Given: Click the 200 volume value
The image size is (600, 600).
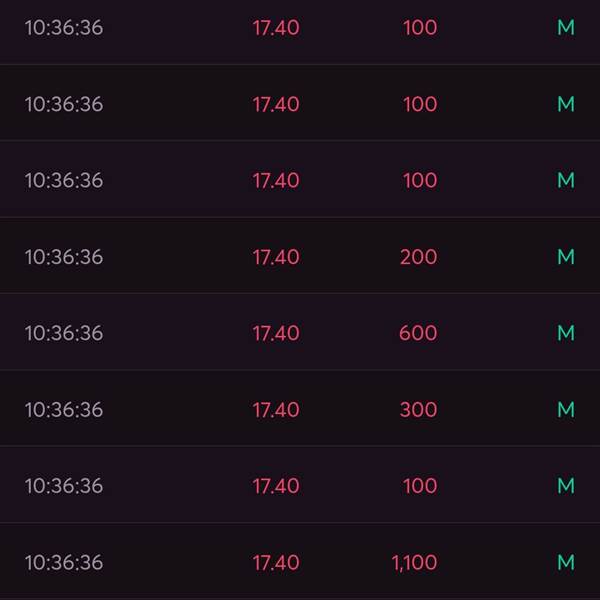Looking at the screenshot, I should (418, 257).
